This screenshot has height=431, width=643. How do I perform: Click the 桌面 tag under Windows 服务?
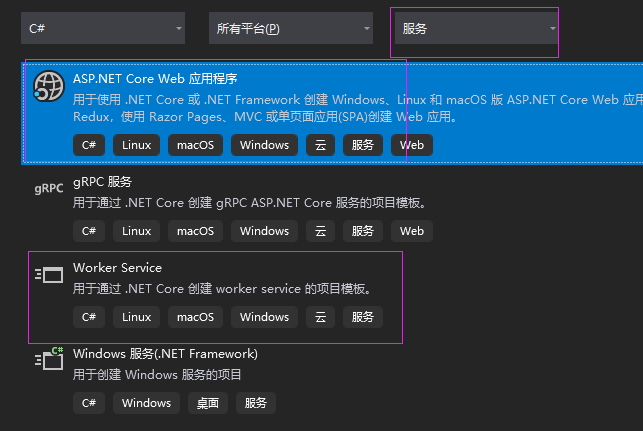click(x=207, y=403)
